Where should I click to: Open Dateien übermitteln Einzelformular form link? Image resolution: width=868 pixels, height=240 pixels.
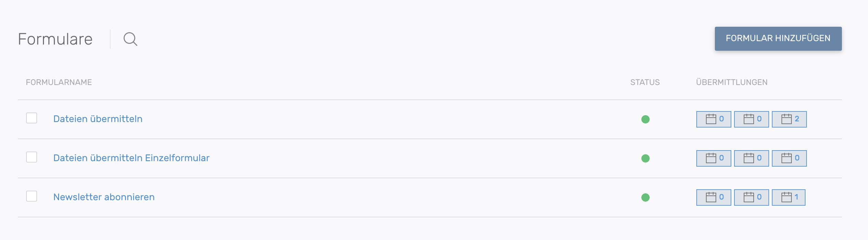[x=131, y=158]
